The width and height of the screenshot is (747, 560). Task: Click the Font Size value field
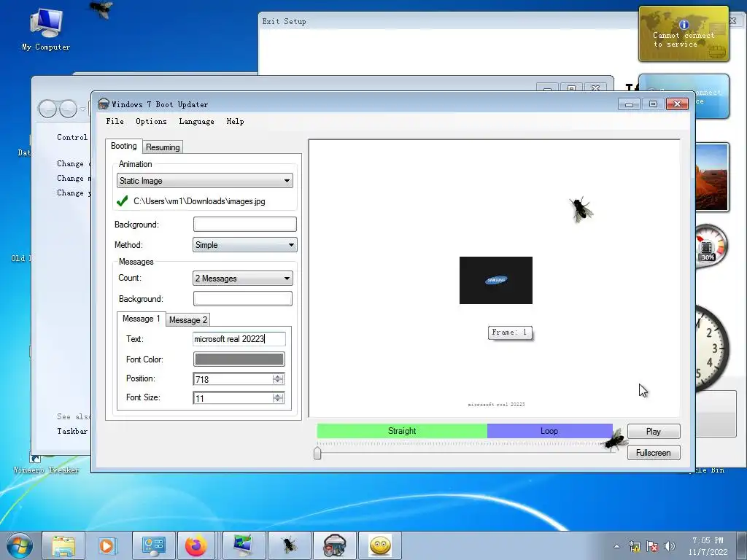click(233, 398)
